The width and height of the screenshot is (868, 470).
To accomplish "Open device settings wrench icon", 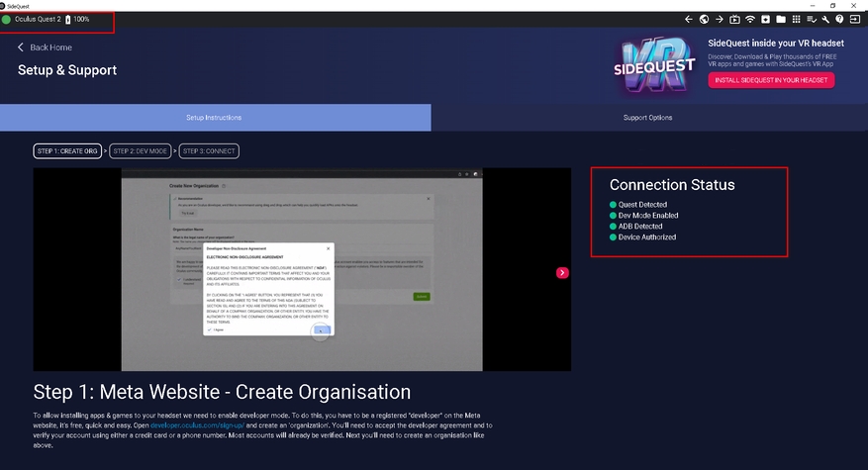I will coord(824,19).
